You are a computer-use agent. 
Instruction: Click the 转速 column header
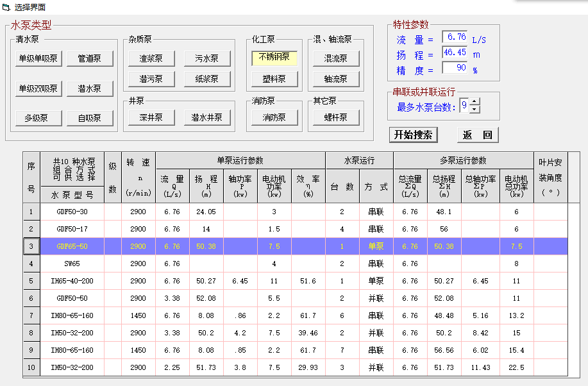click(139, 178)
